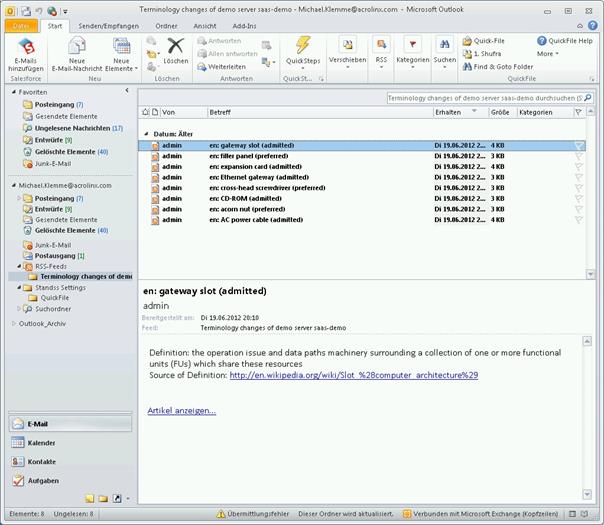Open Postausgang folder
The image size is (604, 525).
coord(54,256)
